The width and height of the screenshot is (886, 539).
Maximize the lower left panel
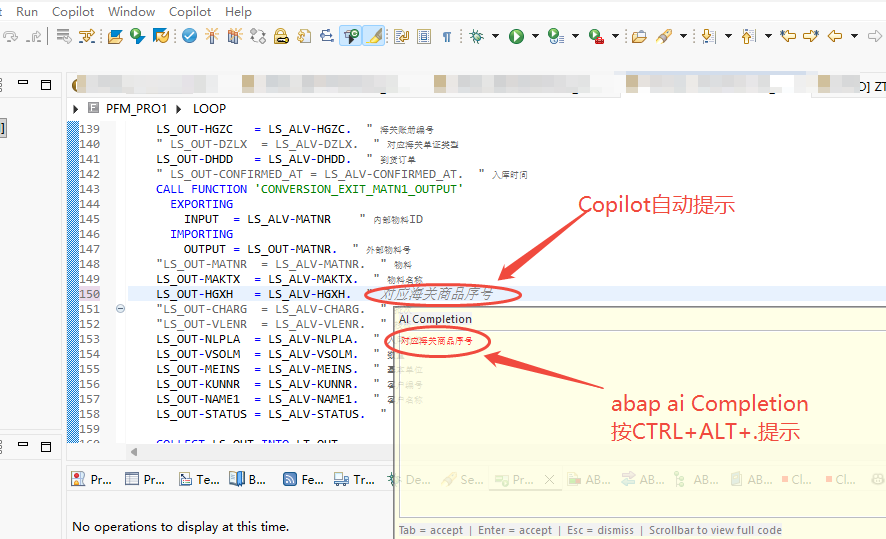coord(46,447)
